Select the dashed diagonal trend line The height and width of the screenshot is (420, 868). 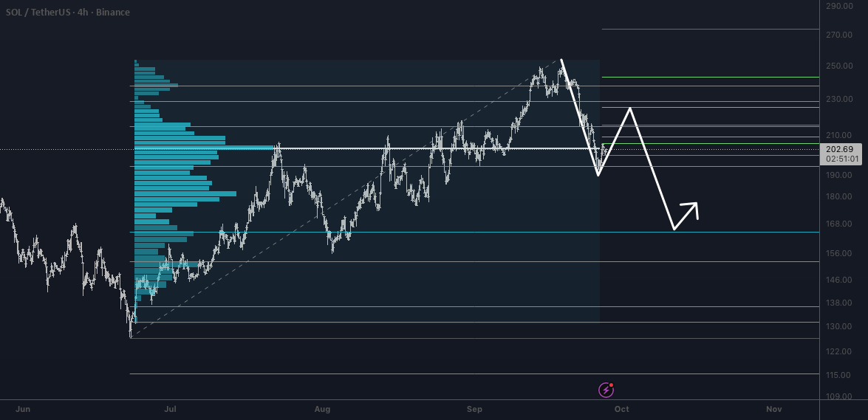pyautogui.click(x=346, y=198)
